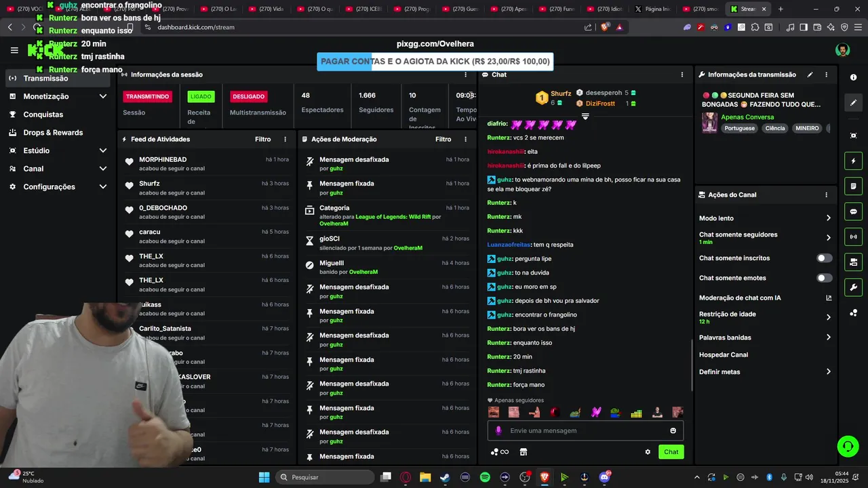This screenshot has height=488, width=868.
Task: Click the green Chat send button
Action: (671, 452)
